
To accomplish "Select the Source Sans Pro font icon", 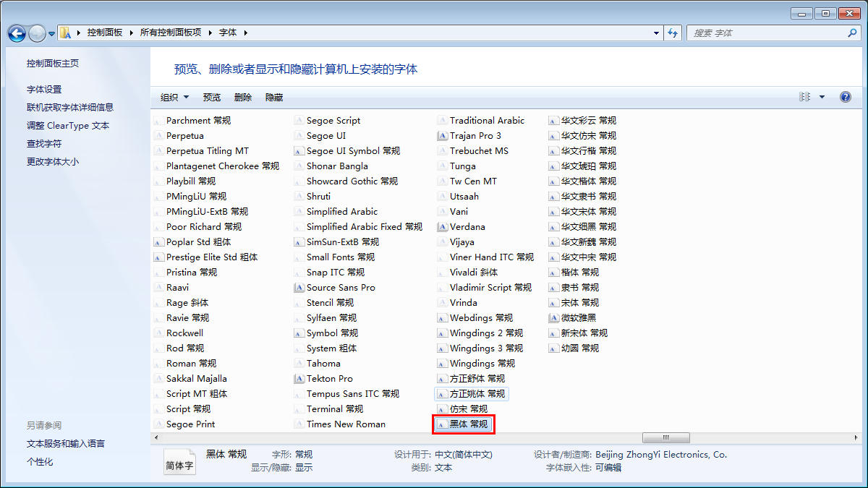I will coord(299,288).
